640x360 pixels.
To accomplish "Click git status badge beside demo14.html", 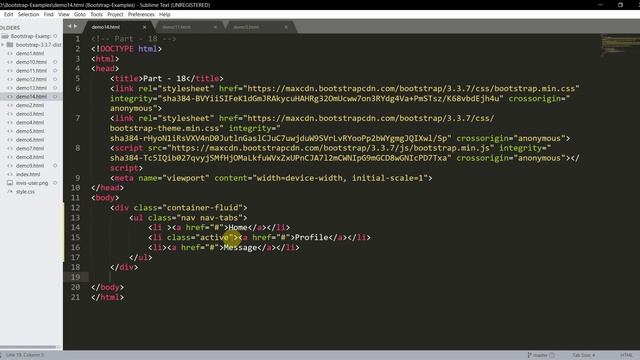I will point(55,96).
